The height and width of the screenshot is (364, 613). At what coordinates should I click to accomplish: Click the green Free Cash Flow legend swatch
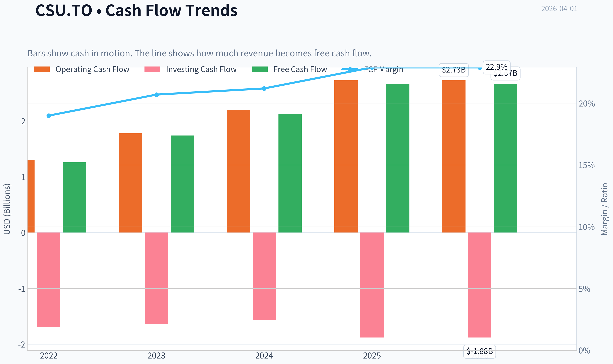tap(260, 69)
